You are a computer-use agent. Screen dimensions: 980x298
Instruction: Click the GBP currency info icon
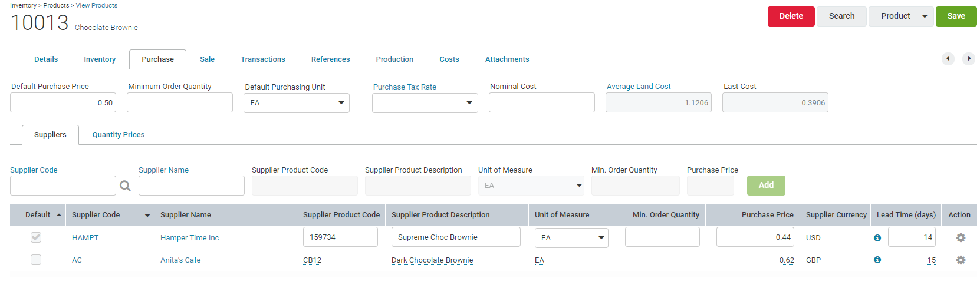click(877, 260)
